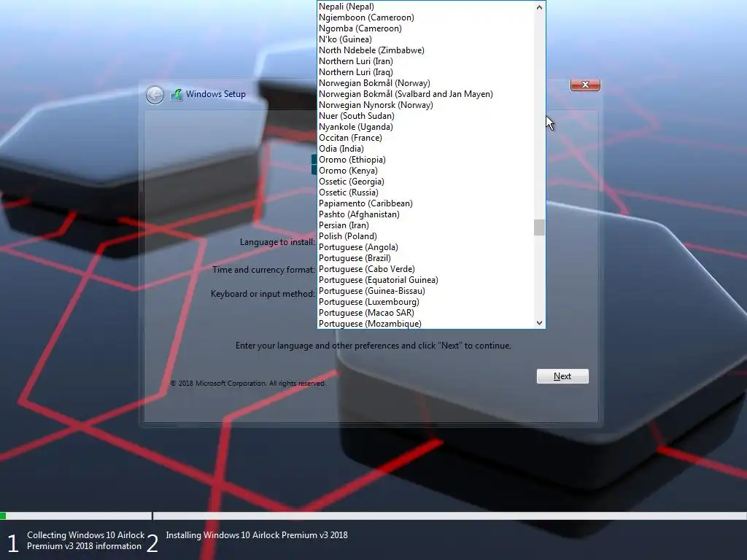This screenshot has width=747, height=560.
Task: Choose Ossetic (Russia)
Action: click(426, 192)
